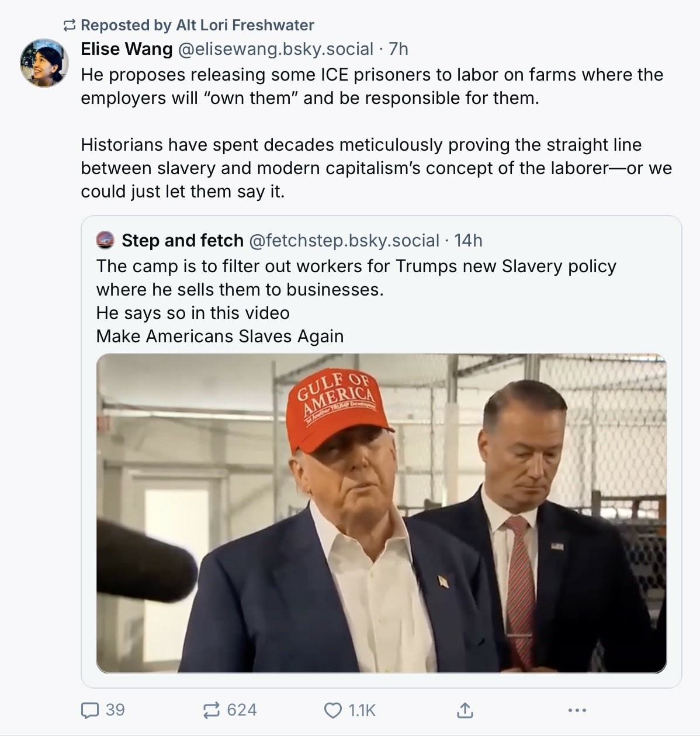700x736 pixels.
Task: Click the 14h quoted post timestamp
Action: 469,240
